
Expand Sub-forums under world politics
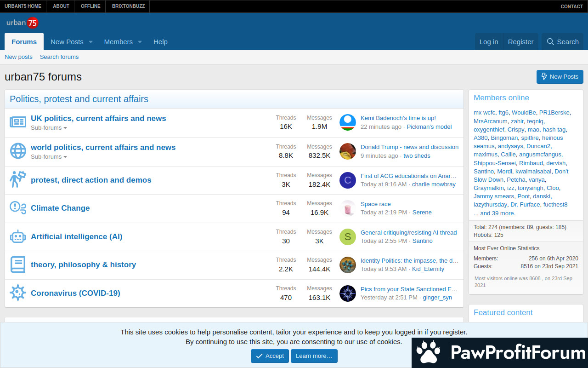(x=49, y=157)
